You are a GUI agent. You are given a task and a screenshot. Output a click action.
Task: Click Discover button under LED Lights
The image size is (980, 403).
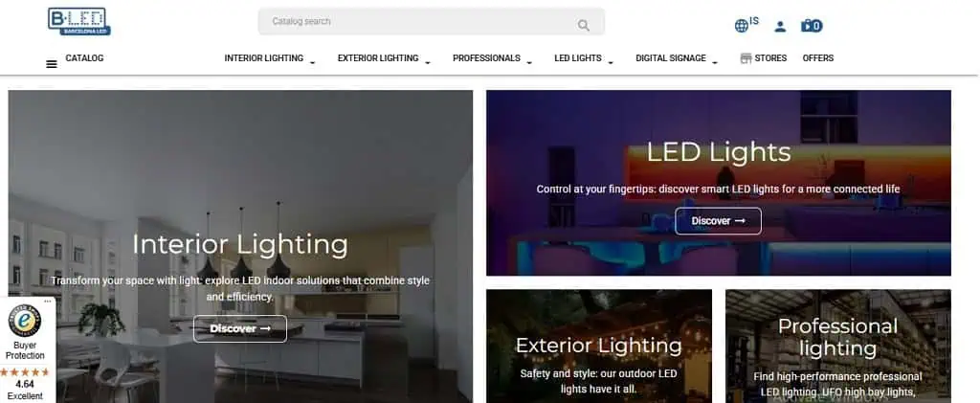718,220
